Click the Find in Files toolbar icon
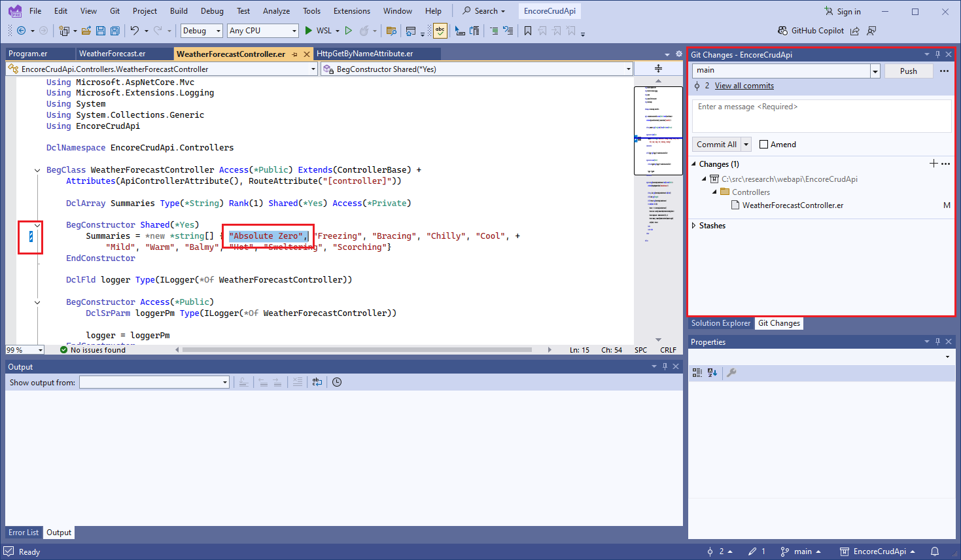961x560 pixels. click(x=392, y=31)
